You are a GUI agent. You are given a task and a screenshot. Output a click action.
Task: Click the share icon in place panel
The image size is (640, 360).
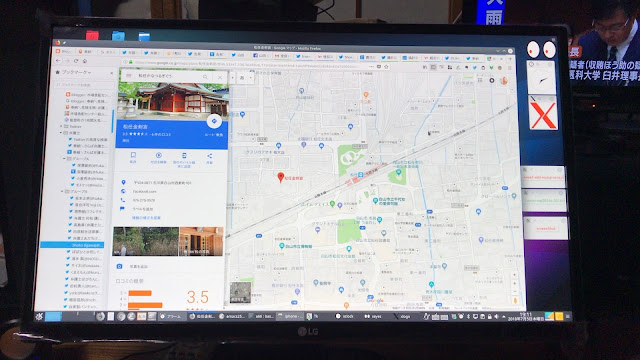(209, 158)
